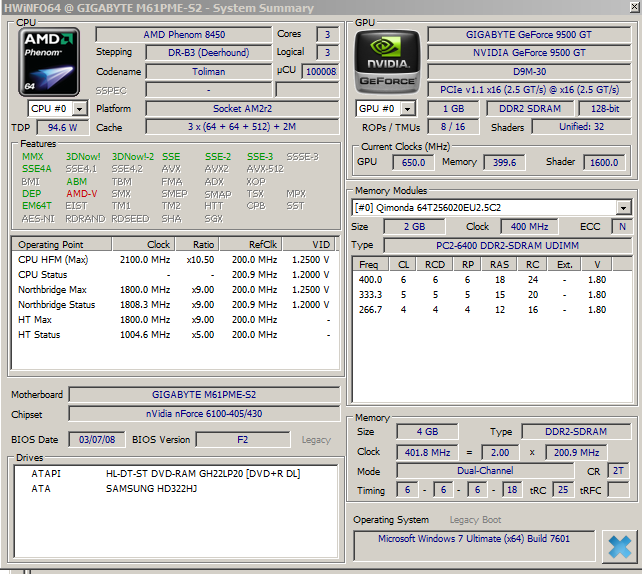Screen dimensions: 642x574
Task: Click the Unified: 32 shaders field
Action: pyautogui.click(x=581, y=127)
